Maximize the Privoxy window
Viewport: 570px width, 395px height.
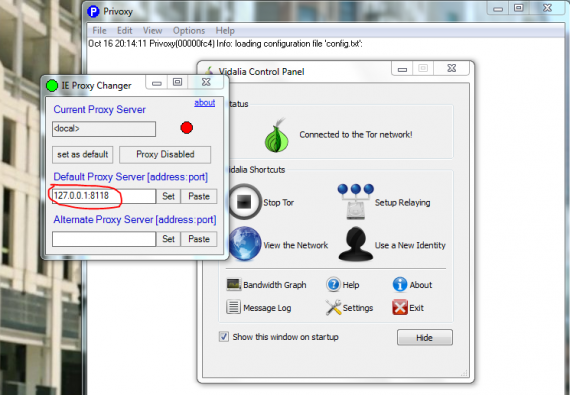click(519, 8)
